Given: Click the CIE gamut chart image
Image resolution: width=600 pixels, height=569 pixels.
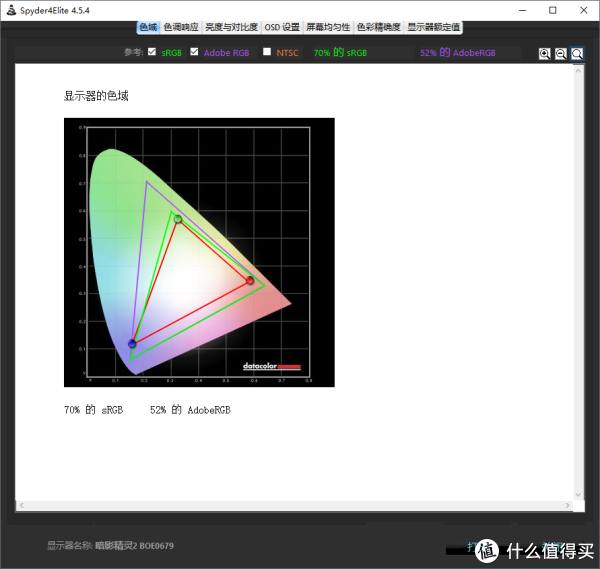Looking at the screenshot, I should (x=199, y=253).
